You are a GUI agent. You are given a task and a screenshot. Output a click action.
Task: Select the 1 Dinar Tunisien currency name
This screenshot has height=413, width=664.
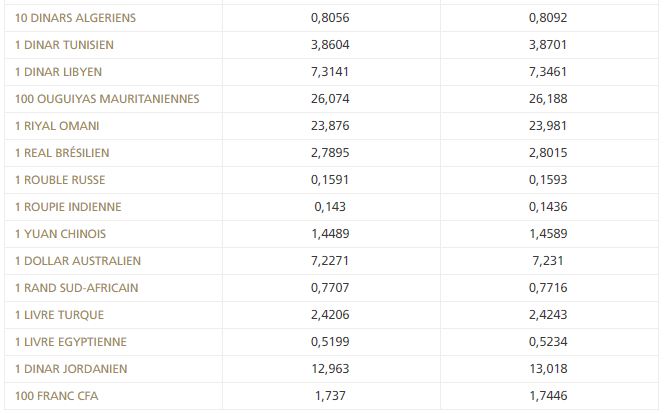pyautogui.click(x=64, y=45)
